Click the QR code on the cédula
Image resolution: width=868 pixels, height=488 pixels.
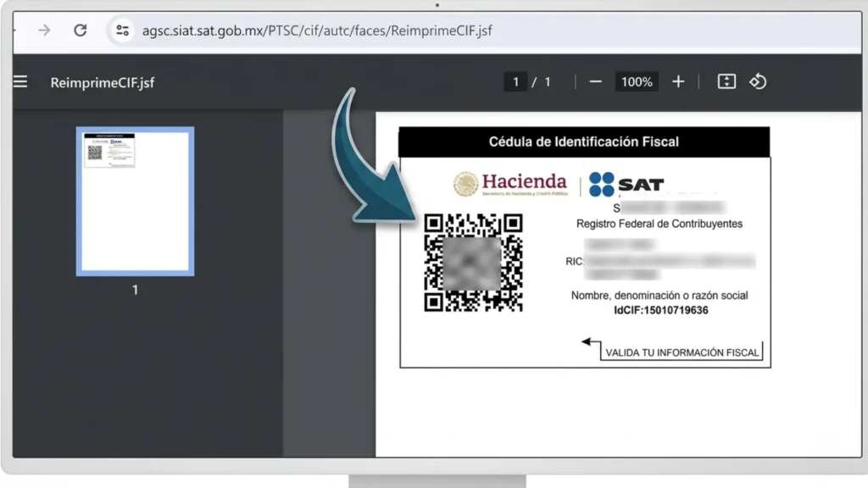pyautogui.click(x=473, y=263)
